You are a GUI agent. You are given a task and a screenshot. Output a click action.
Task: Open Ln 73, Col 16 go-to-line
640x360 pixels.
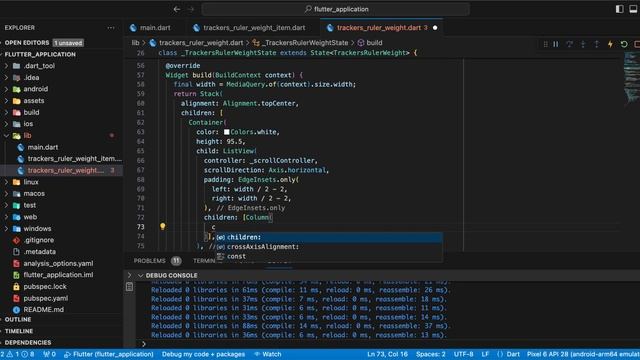387,354
